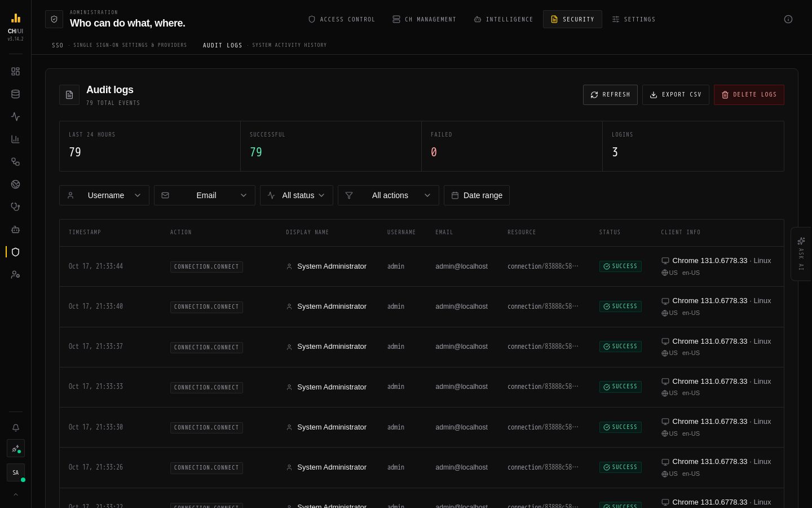Click the Status column header

pos(610,233)
